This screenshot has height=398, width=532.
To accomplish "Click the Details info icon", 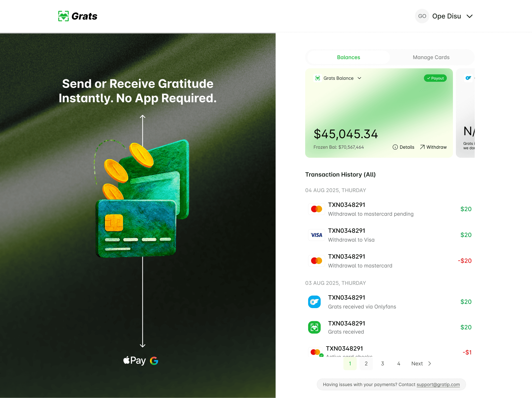I will pyautogui.click(x=395, y=147).
